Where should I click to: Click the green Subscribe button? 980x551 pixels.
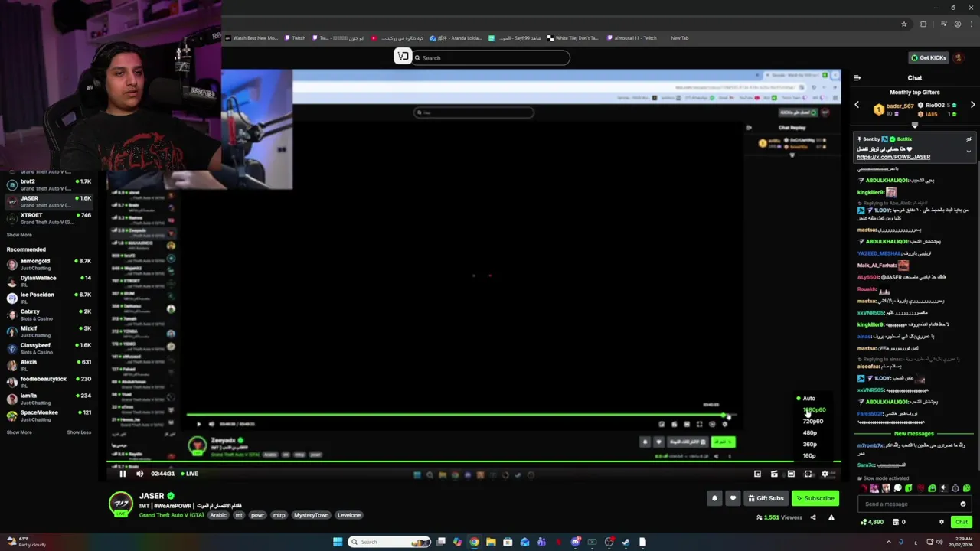(x=815, y=498)
